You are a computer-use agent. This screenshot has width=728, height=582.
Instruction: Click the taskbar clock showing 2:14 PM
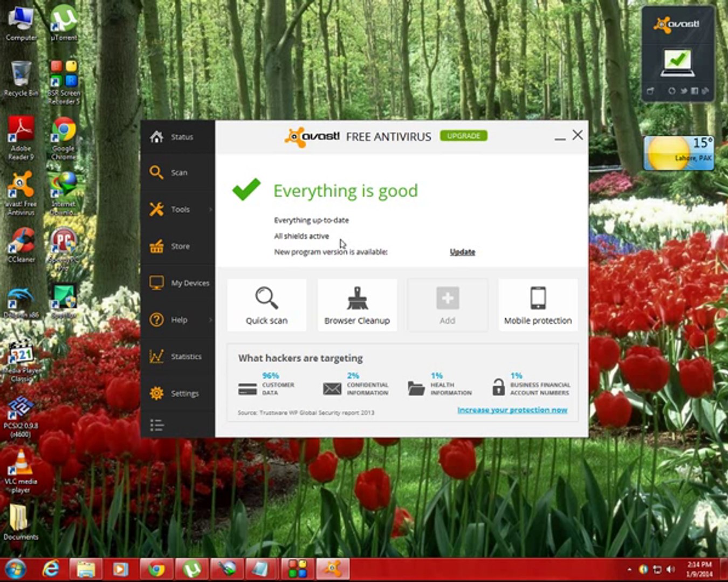pyautogui.click(x=699, y=569)
